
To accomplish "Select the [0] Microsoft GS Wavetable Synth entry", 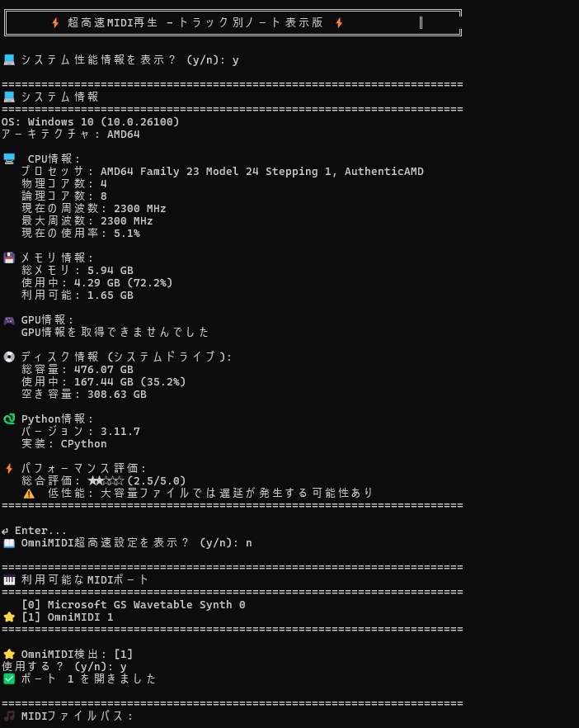I will point(133,604).
